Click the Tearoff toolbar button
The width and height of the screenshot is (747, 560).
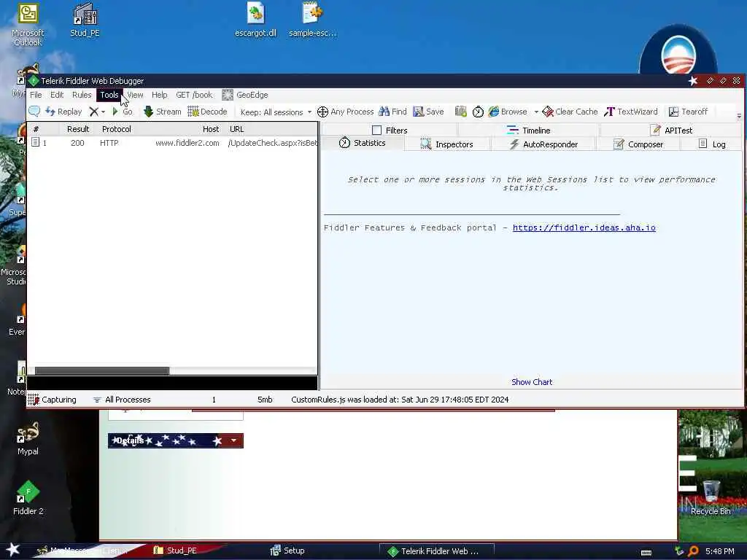click(x=689, y=112)
